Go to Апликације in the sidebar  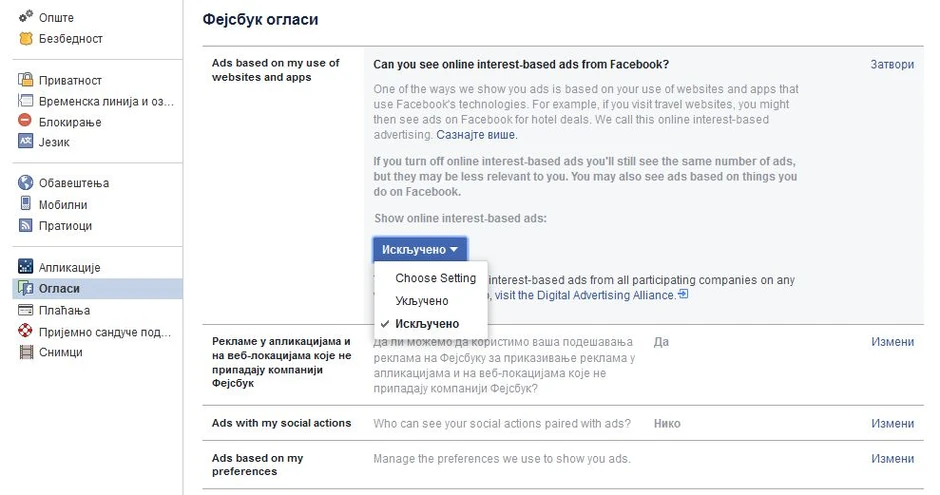69,268
